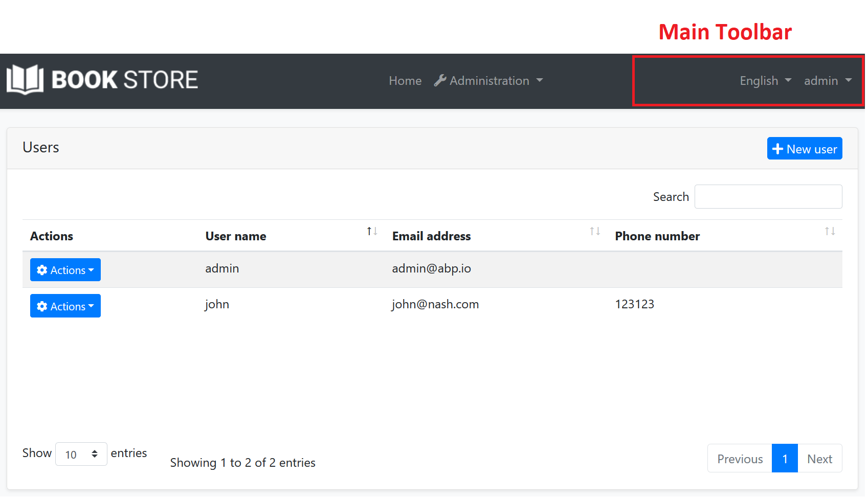
Task: Click the New user button
Action: tap(804, 148)
